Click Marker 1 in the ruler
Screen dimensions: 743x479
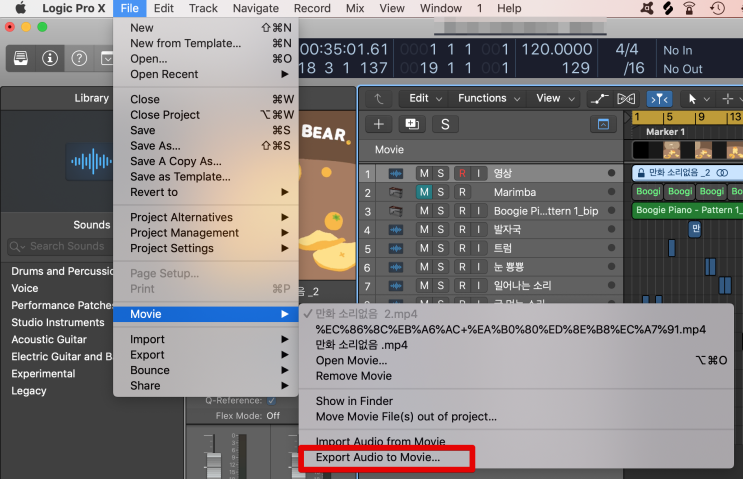tap(665, 132)
